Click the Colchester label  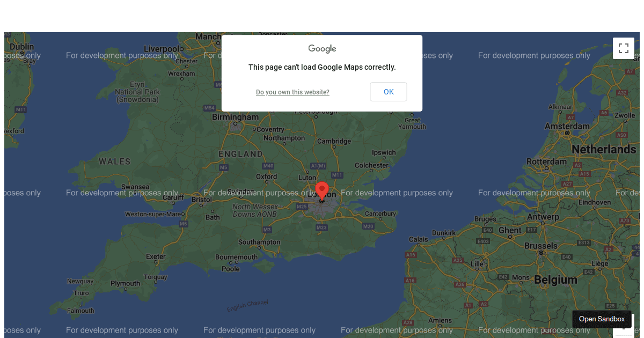[x=371, y=165]
